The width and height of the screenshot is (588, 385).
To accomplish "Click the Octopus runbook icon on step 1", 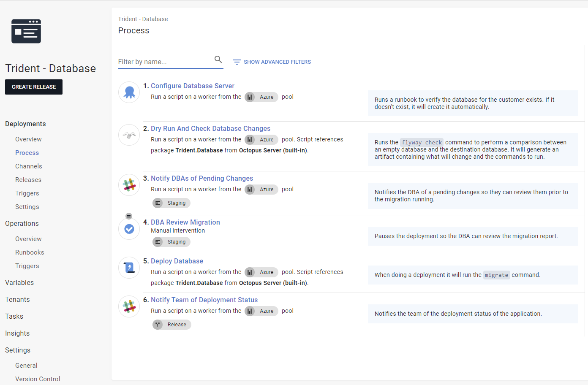I will [129, 92].
